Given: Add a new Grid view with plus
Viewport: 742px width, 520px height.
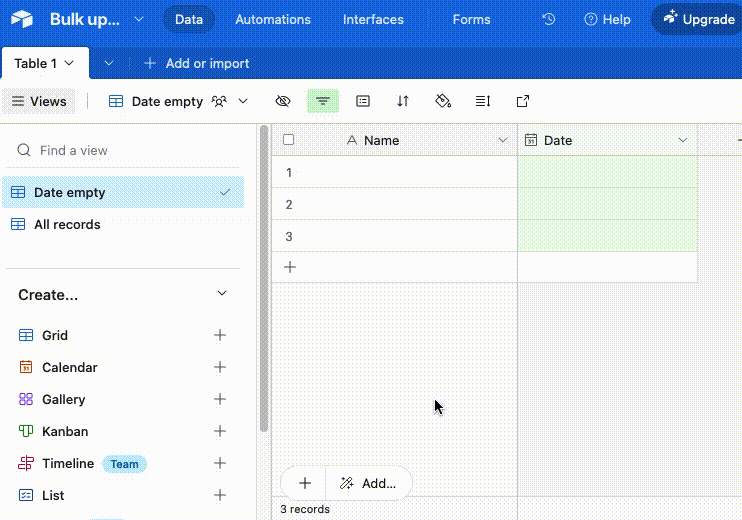Looking at the screenshot, I should [220, 335].
